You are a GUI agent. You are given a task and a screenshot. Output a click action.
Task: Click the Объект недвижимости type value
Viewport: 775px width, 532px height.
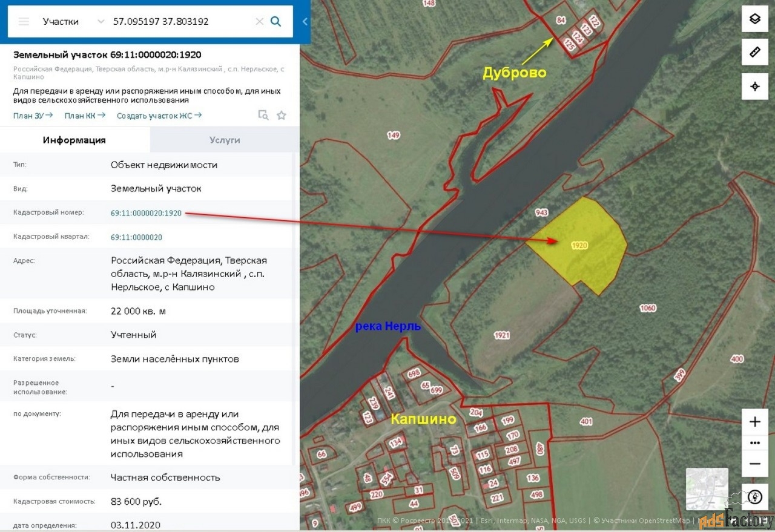coord(163,165)
